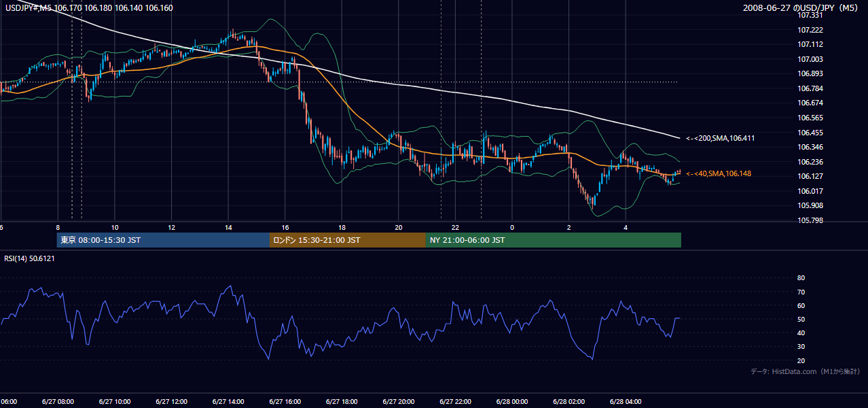The width and height of the screenshot is (868, 408).
Task: Click the 6/27 14:00 time axis label
Action: point(228,401)
